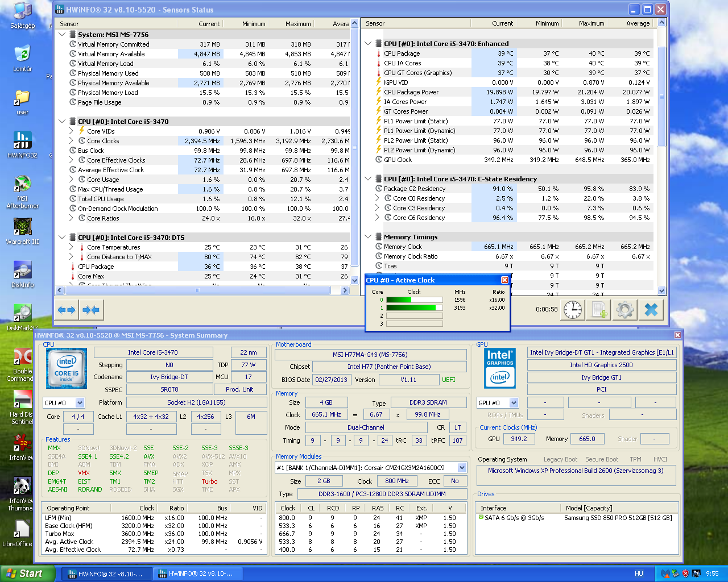Click the Average column header in right panel
Screen dimensions: 728x582
pyautogui.click(x=631, y=23)
